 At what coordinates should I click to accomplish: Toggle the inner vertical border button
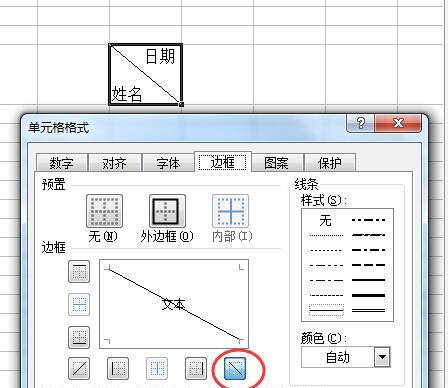pyautogui.click(x=157, y=368)
